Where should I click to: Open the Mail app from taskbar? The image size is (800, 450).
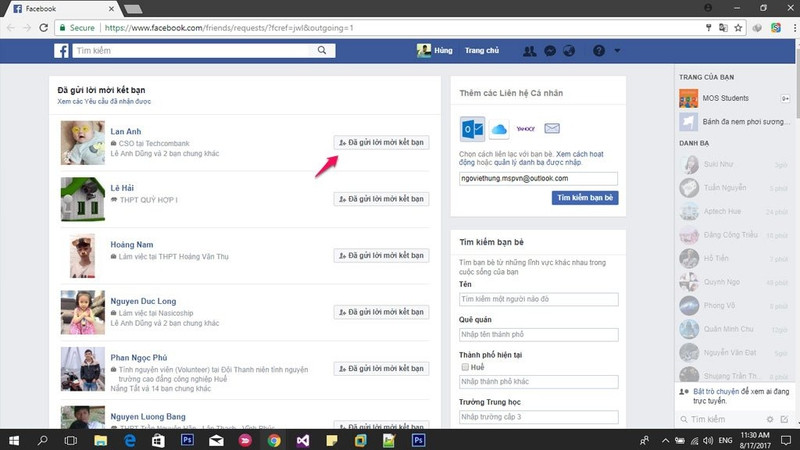click(x=216, y=440)
